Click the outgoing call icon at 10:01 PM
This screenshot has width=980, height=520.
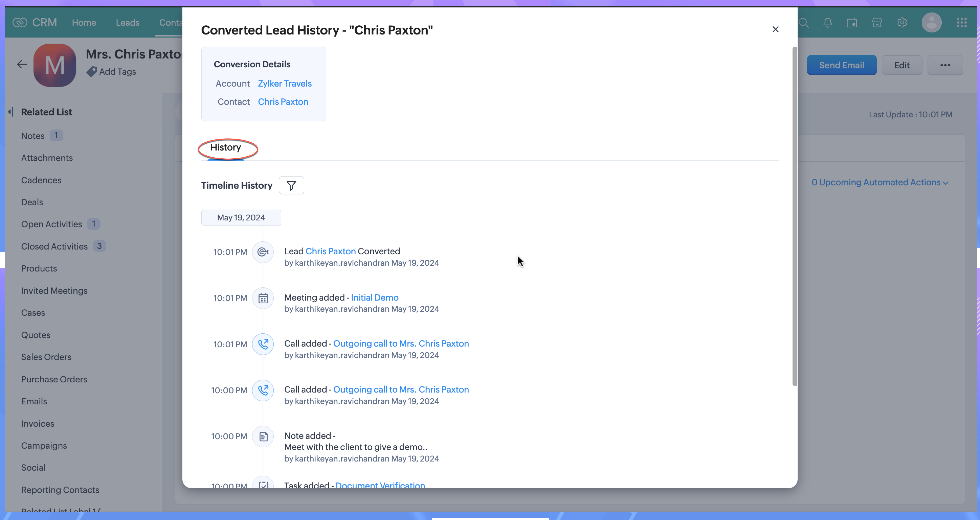click(263, 344)
